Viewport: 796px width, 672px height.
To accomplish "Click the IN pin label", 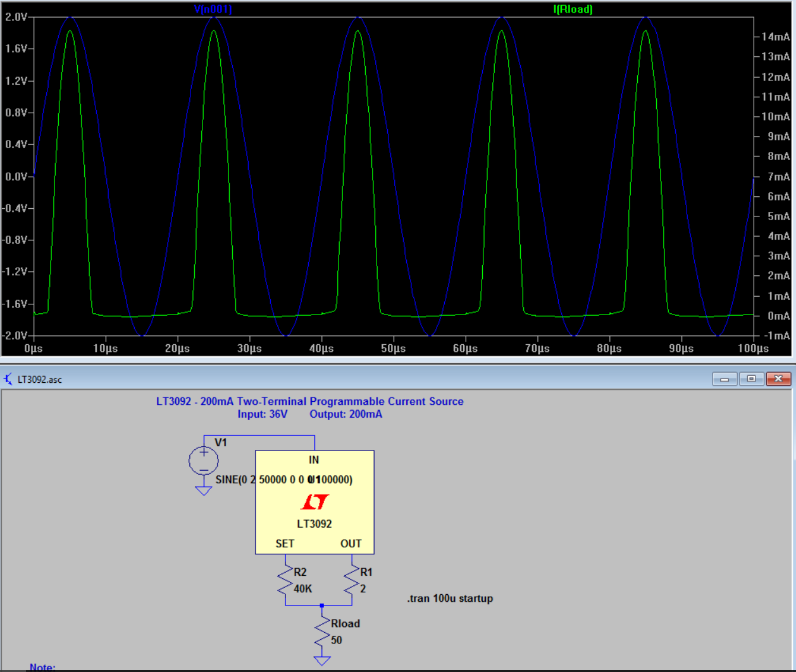I will coord(314,460).
